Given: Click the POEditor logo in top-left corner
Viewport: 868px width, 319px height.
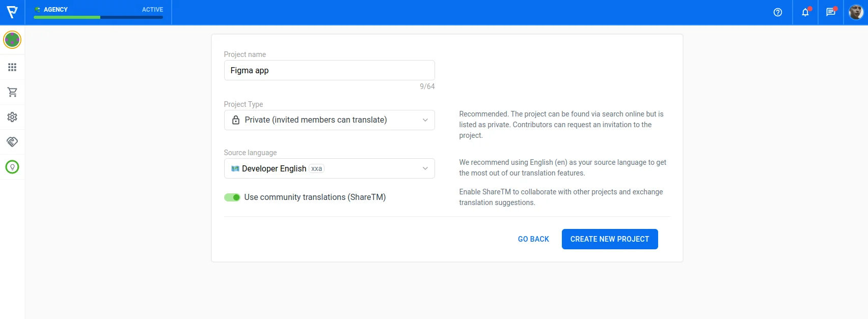Looking at the screenshot, I should [12, 12].
